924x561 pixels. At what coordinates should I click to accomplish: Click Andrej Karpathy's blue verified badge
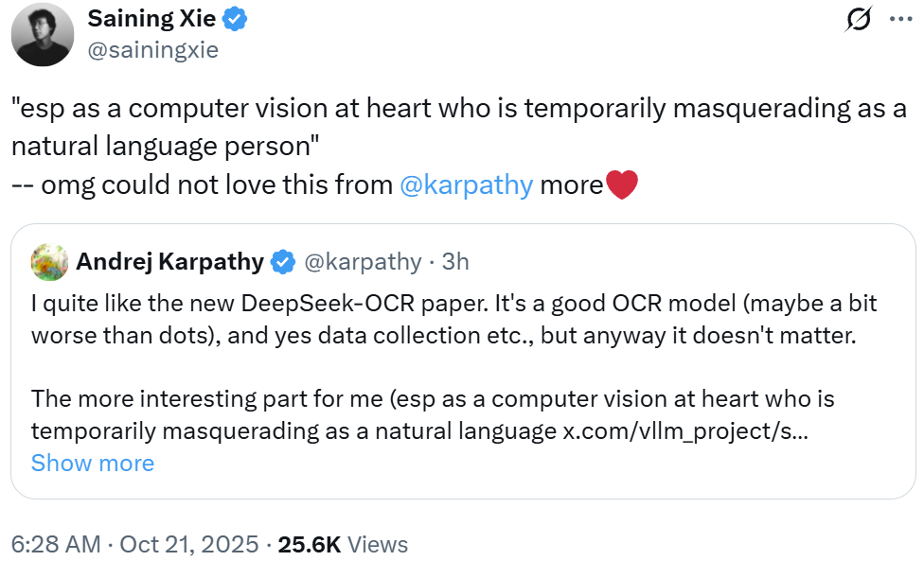pos(283,262)
